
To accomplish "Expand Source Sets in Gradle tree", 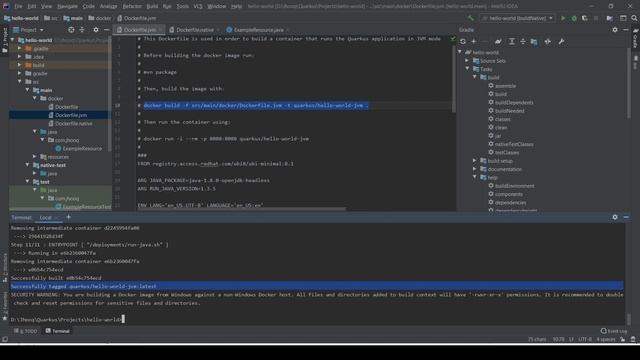I will pyautogui.click(x=467, y=61).
